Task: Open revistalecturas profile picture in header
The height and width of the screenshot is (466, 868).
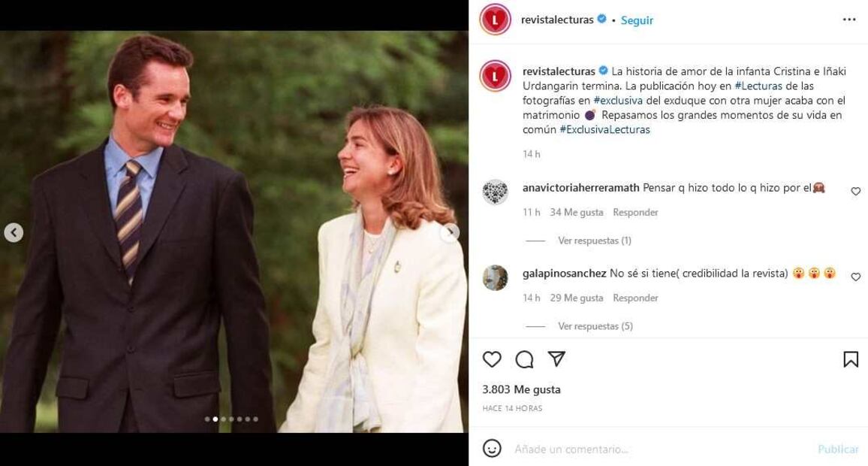Action: [496, 20]
